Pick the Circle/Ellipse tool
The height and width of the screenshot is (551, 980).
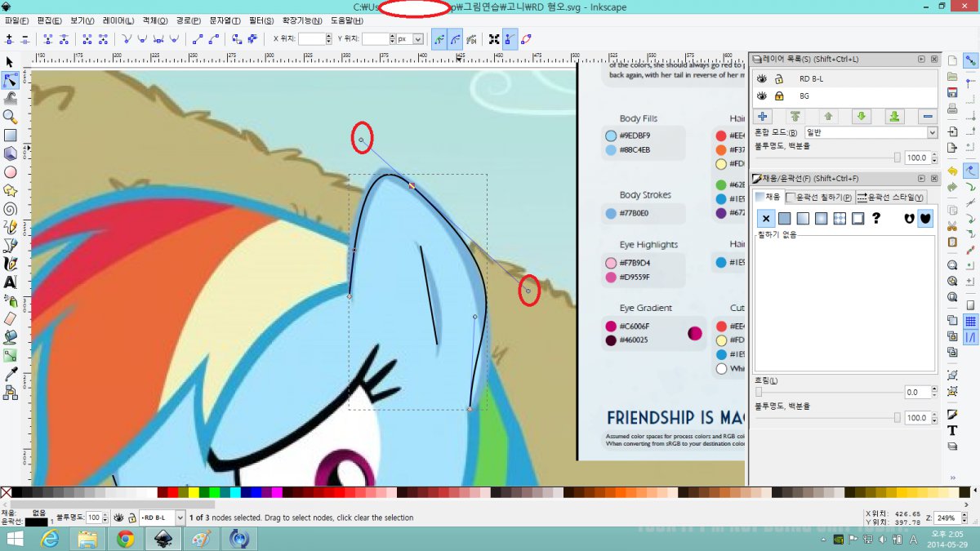(10, 172)
